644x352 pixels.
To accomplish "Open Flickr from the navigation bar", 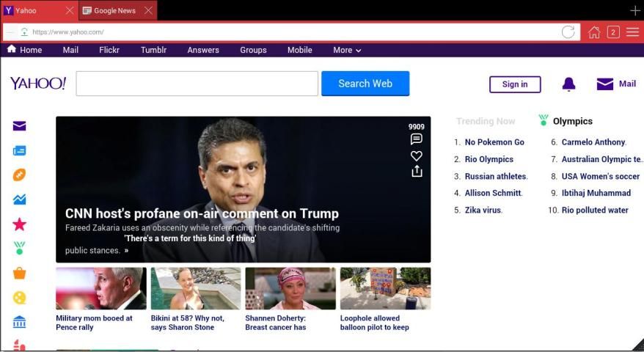I will click(109, 50).
